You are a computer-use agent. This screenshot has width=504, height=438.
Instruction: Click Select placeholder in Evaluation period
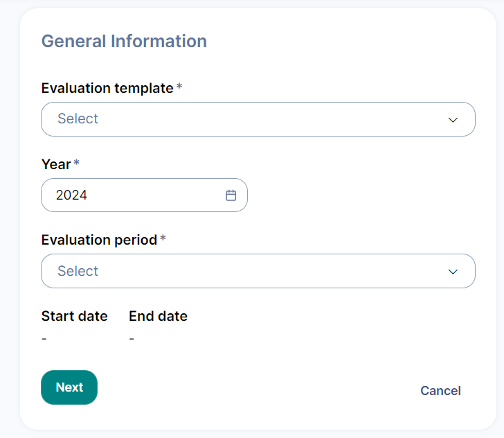coord(78,271)
